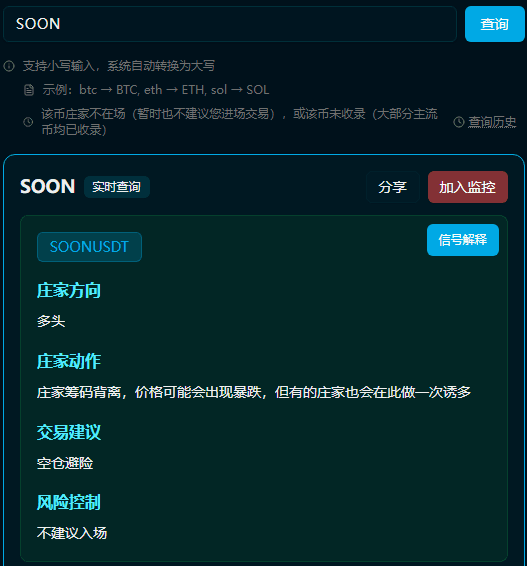This screenshot has height=566, width=527.
Task: Select the SOONUSDT pair tag
Action: pos(89,247)
